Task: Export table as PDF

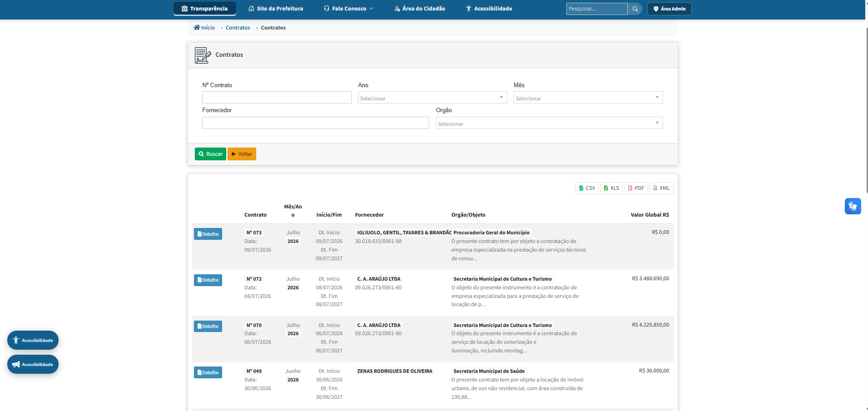Action: click(636, 188)
